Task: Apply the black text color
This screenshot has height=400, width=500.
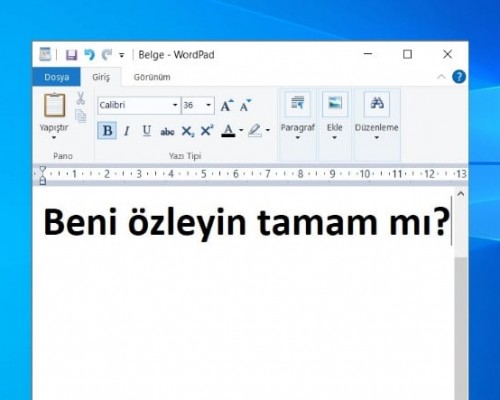Action: pos(228,131)
